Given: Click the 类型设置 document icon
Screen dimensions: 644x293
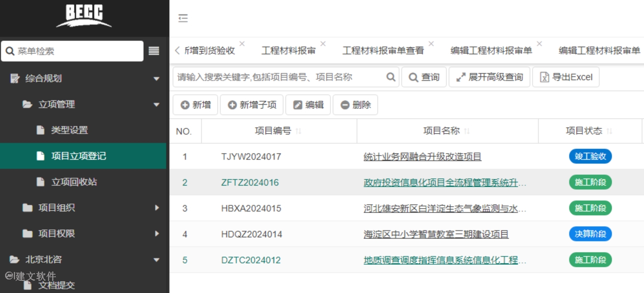Looking at the screenshot, I should tap(40, 130).
